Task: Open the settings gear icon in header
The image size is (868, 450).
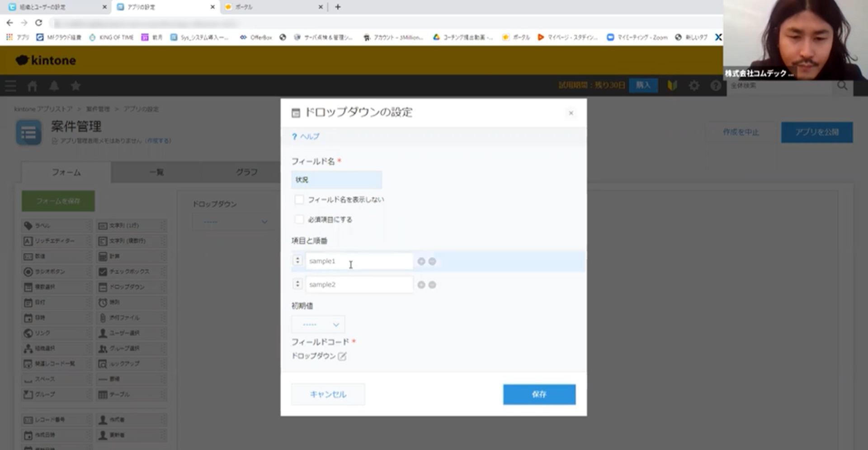Action: (x=694, y=85)
